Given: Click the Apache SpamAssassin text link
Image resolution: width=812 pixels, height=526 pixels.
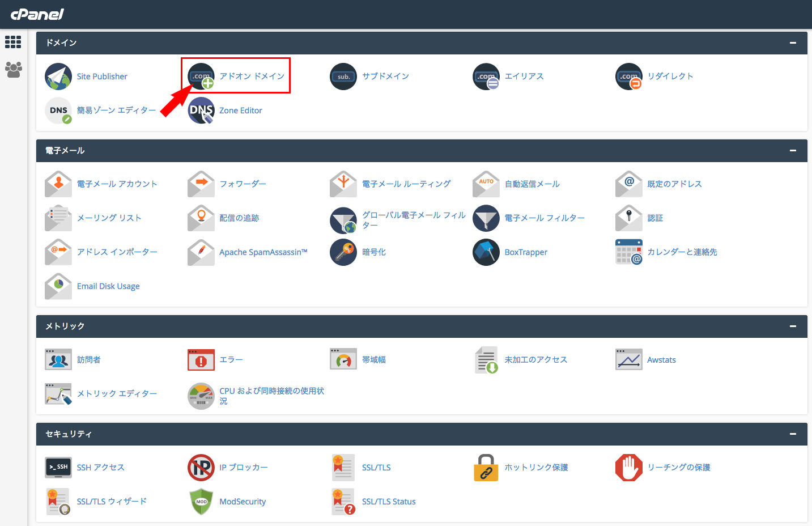Looking at the screenshot, I should (x=263, y=252).
